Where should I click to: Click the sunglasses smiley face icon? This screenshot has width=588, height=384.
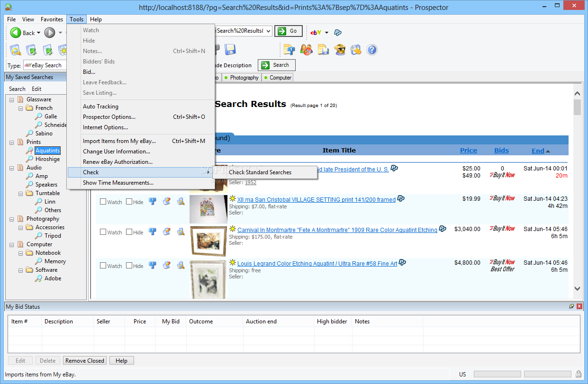(x=340, y=49)
